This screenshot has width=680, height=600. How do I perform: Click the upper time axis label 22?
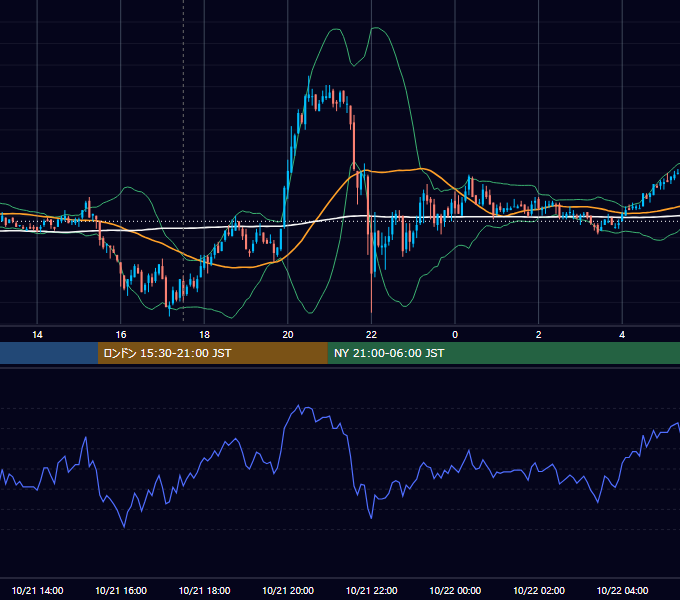371,335
